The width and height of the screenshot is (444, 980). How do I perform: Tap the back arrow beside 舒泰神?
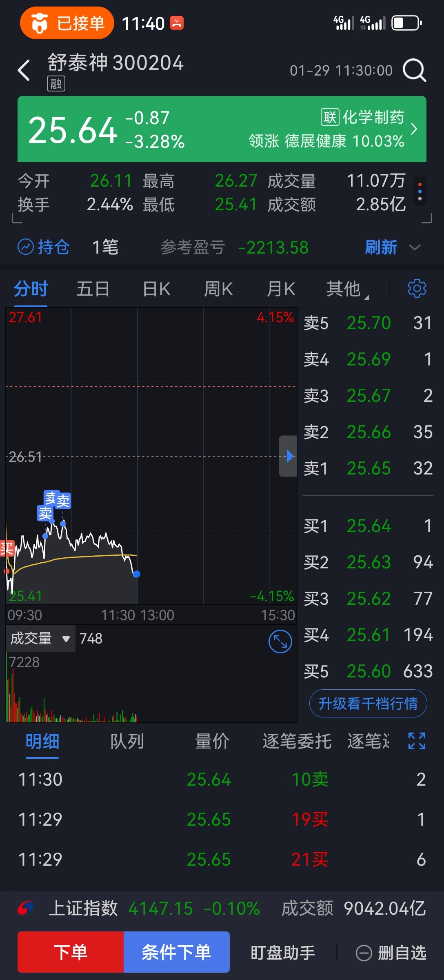click(24, 70)
